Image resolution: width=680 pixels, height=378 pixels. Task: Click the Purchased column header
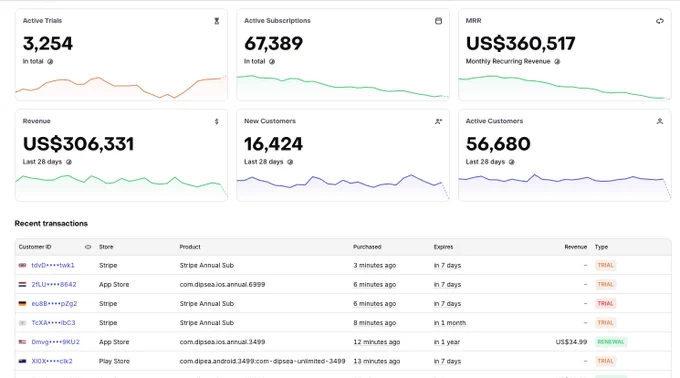click(367, 247)
